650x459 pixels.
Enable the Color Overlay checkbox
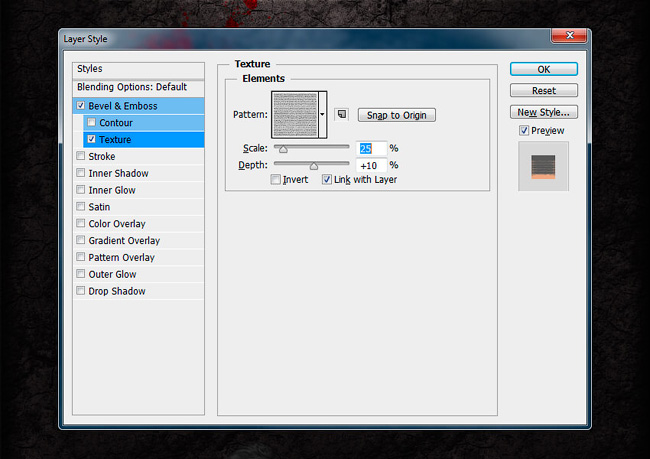[x=80, y=223]
